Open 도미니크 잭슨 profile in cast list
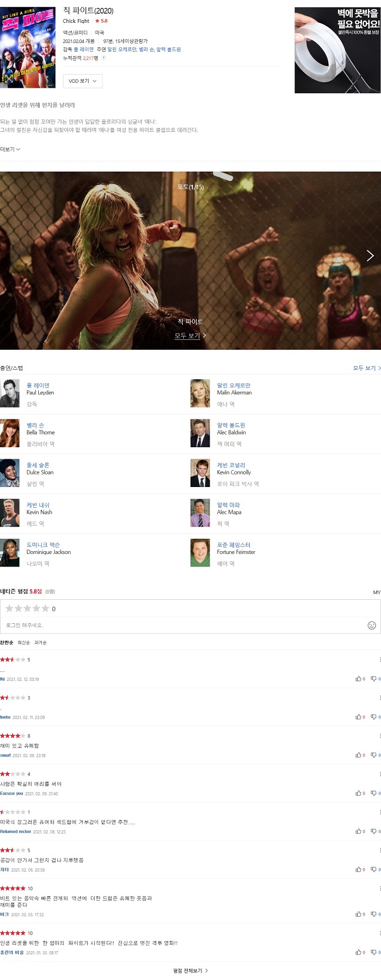 (x=44, y=545)
